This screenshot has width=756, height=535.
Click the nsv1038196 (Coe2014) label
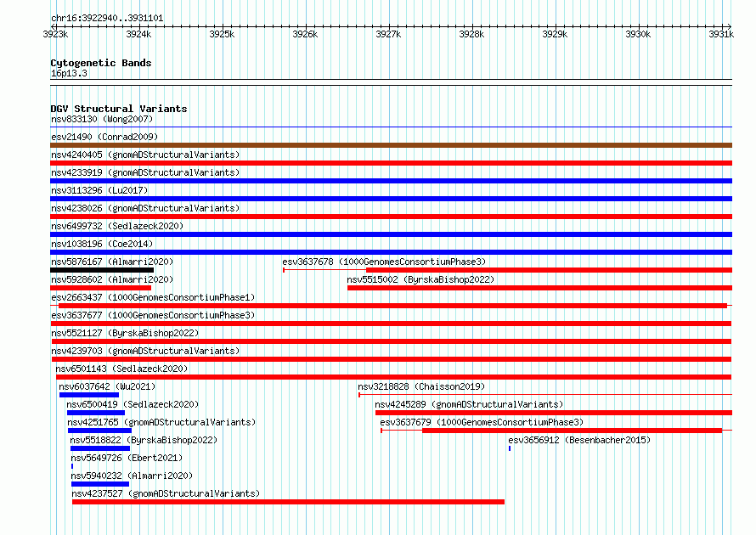pos(102,244)
